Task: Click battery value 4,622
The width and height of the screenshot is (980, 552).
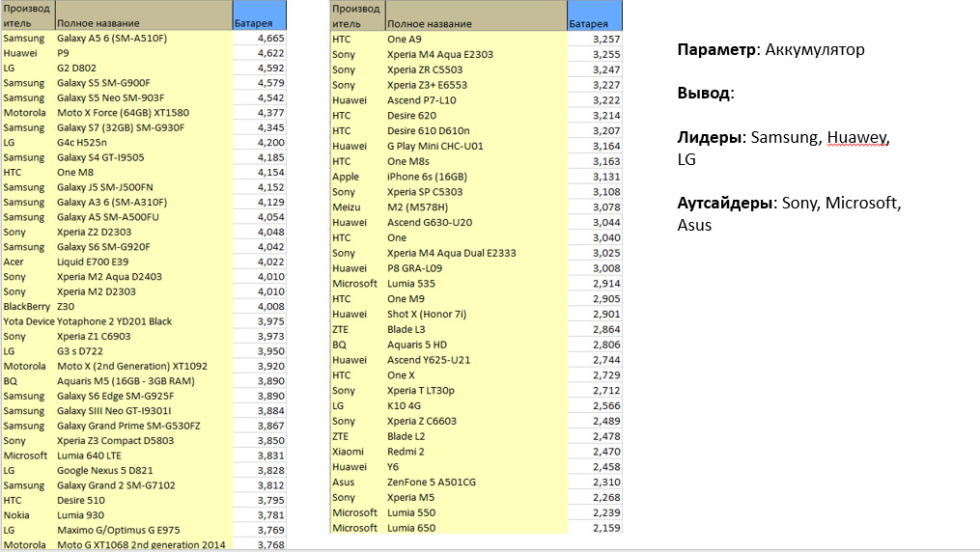Action: pyautogui.click(x=260, y=53)
